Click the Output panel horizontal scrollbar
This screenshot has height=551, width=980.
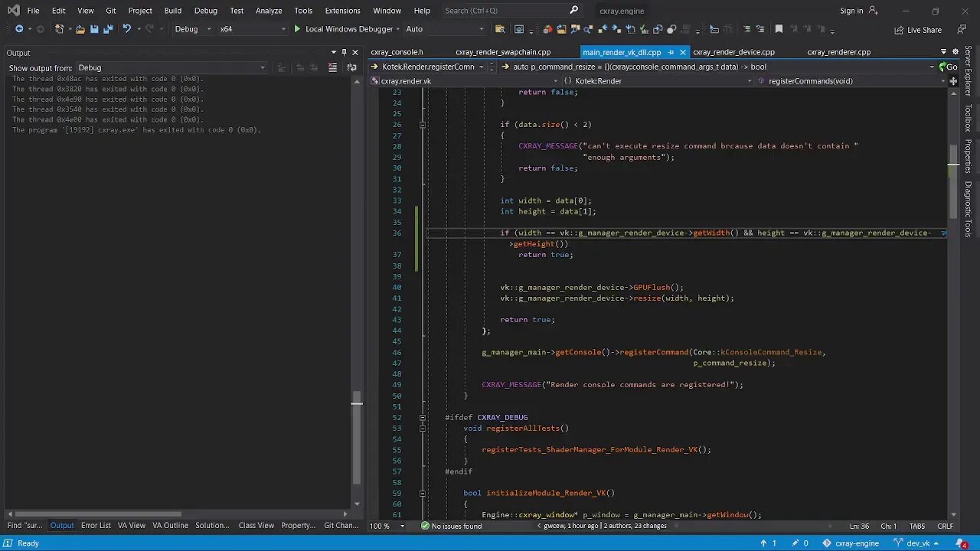pos(98,514)
